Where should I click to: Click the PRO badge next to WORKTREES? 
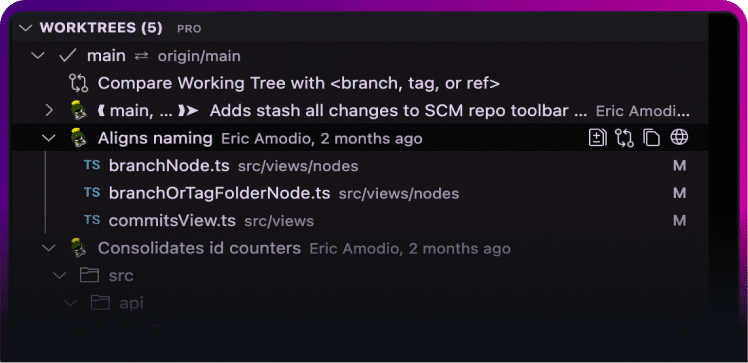(189, 29)
